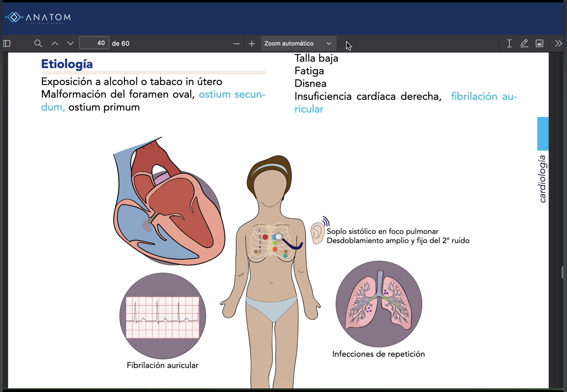Open the Zoom automático dropdown

coord(298,43)
